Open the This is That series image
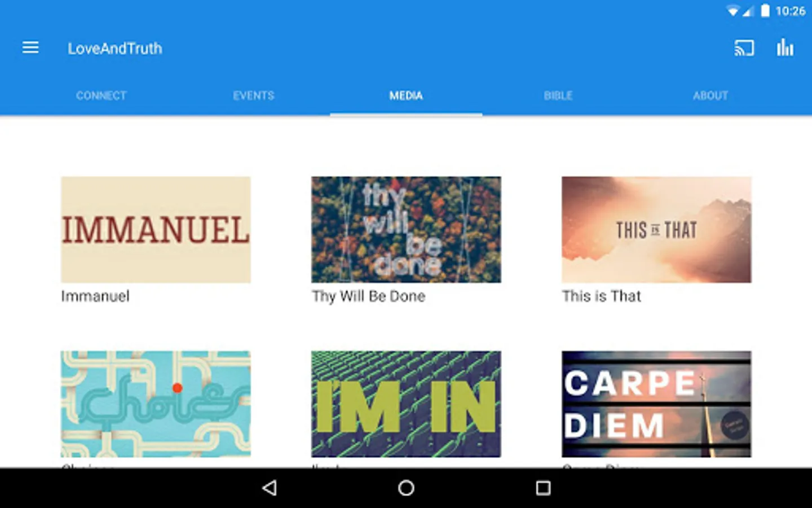The height and width of the screenshot is (508, 812). [x=656, y=230]
